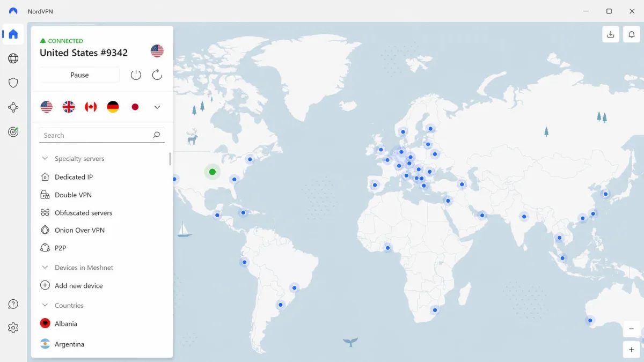This screenshot has height=362, width=644.
Task: Open the Settings gear icon
Action: (x=13, y=328)
